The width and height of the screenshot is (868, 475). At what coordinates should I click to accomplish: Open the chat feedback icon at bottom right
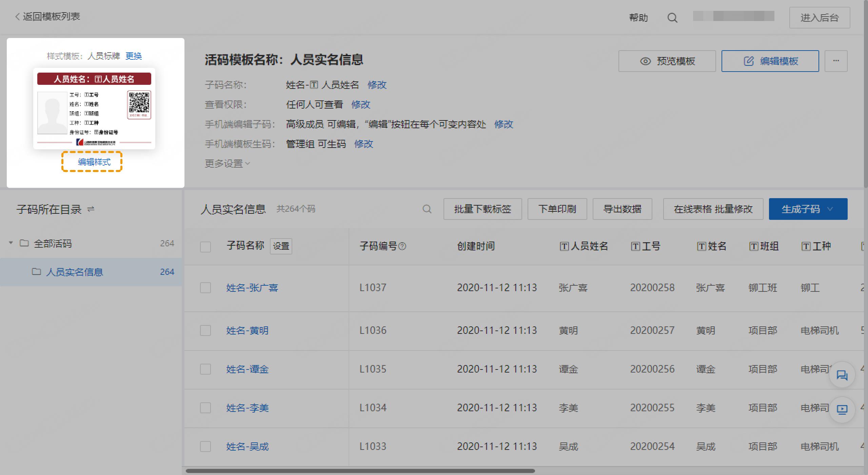click(x=842, y=375)
